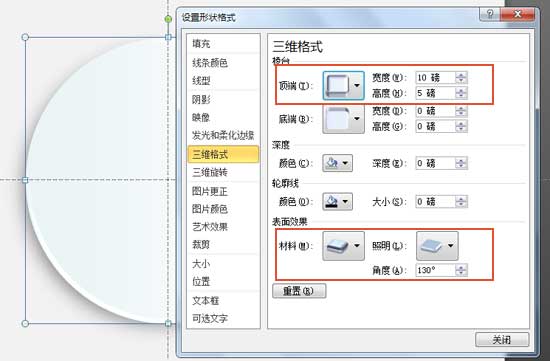Click the green rotation handle above the shape

pyautogui.click(x=168, y=19)
